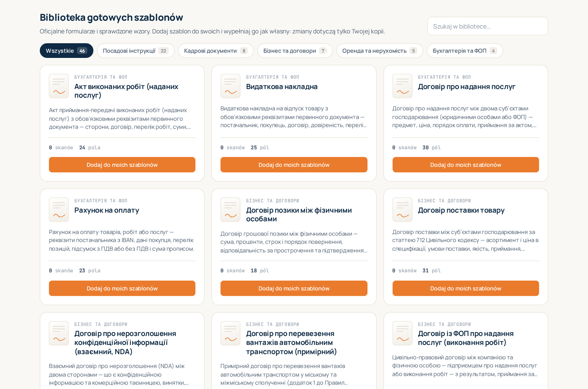Image resolution: width=588 pixels, height=389 pixels.
Task: Add Договір поставки товару to my templates
Action: (x=466, y=288)
